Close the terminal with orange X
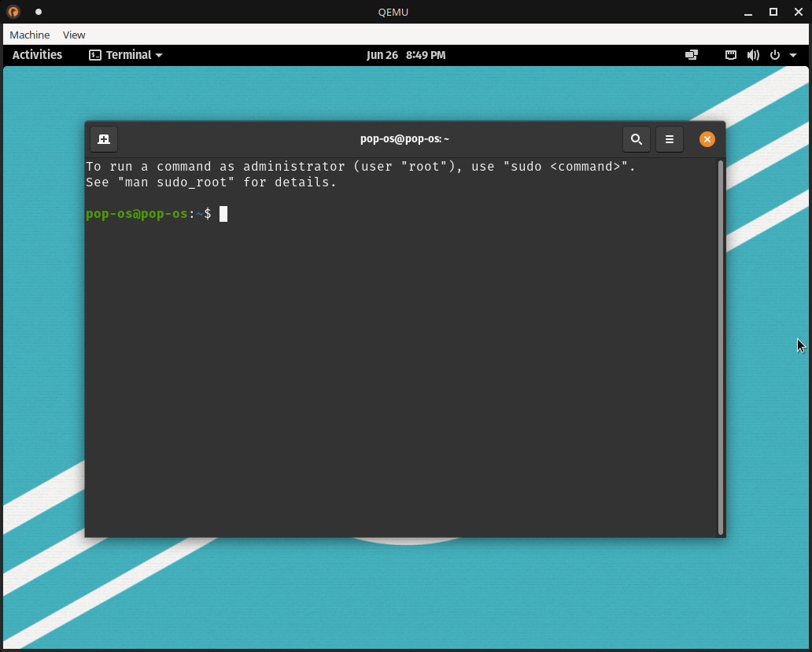This screenshot has width=812, height=652. coord(707,139)
